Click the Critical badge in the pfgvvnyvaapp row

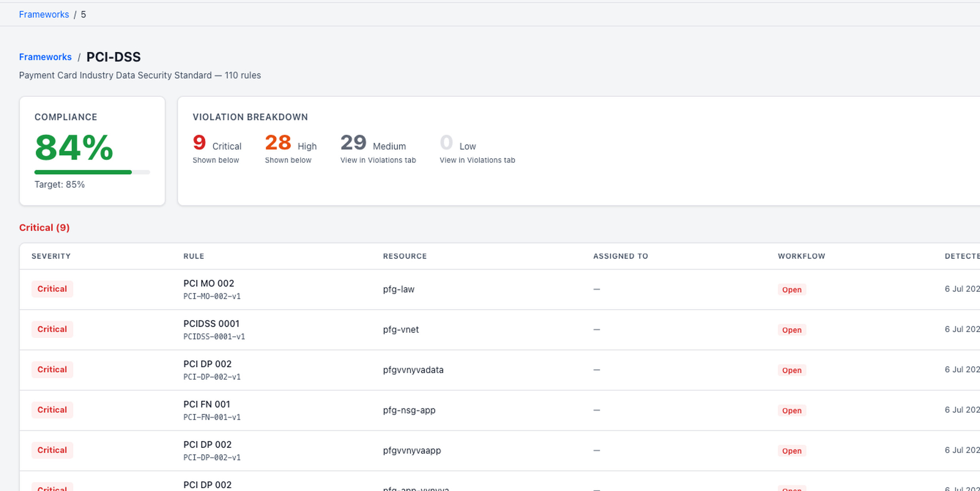[x=52, y=450]
